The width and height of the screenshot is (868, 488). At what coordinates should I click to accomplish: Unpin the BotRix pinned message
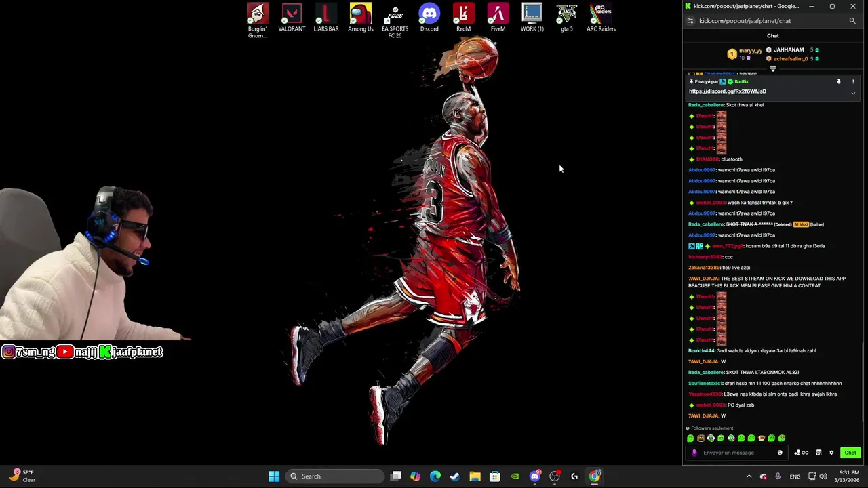click(839, 81)
